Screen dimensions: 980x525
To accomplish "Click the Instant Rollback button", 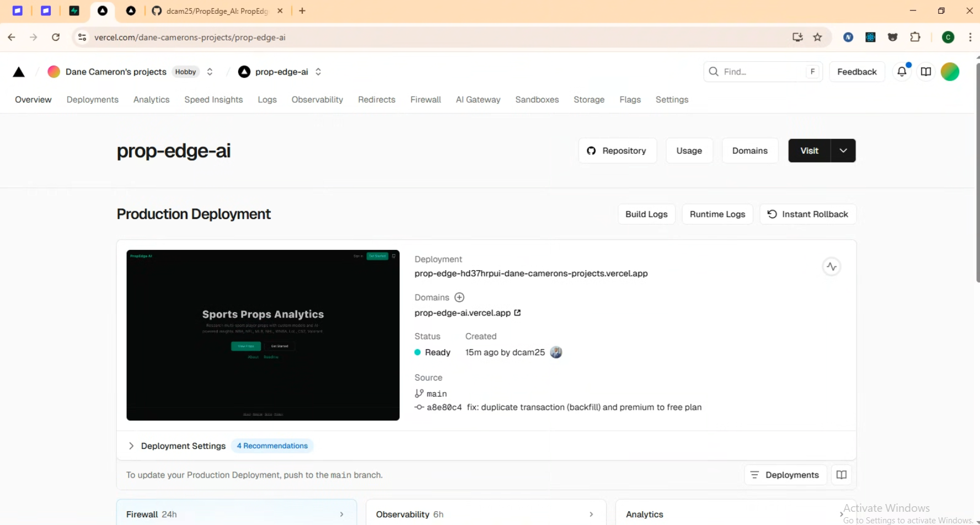I will (808, 215).
